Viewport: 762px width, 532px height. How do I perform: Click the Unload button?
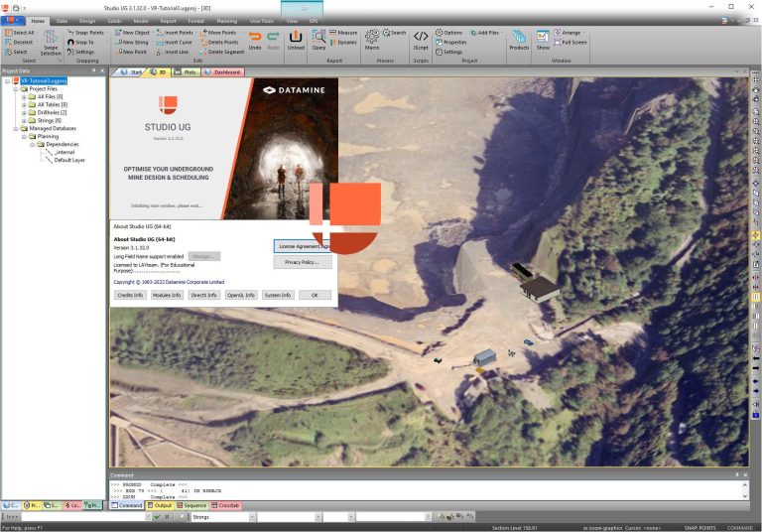(x=296, y=41)
